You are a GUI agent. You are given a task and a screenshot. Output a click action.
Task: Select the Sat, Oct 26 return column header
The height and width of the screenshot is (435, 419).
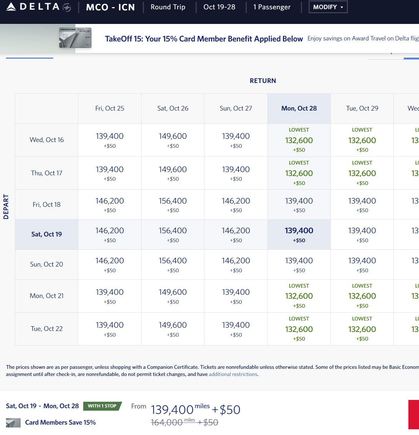pyautogui.click(x=173, y=108)
